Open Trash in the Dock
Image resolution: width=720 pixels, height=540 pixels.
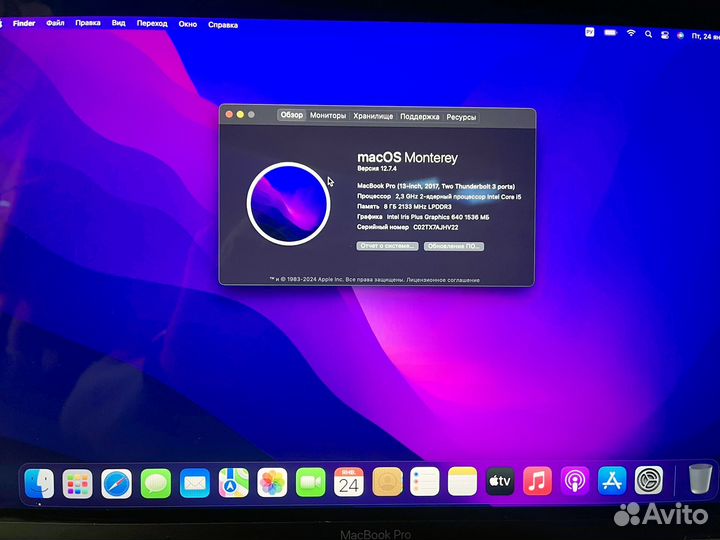[x=700, y=479]
